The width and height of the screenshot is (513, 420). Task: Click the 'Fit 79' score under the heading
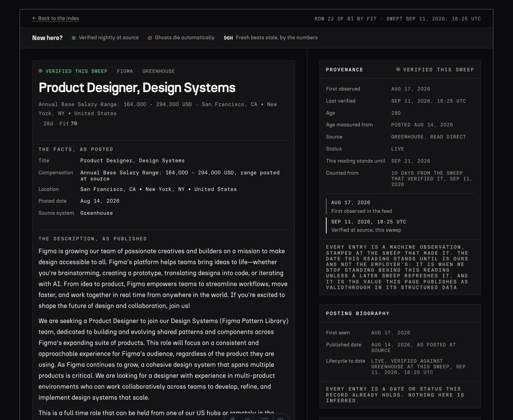(x=68, y=123)
